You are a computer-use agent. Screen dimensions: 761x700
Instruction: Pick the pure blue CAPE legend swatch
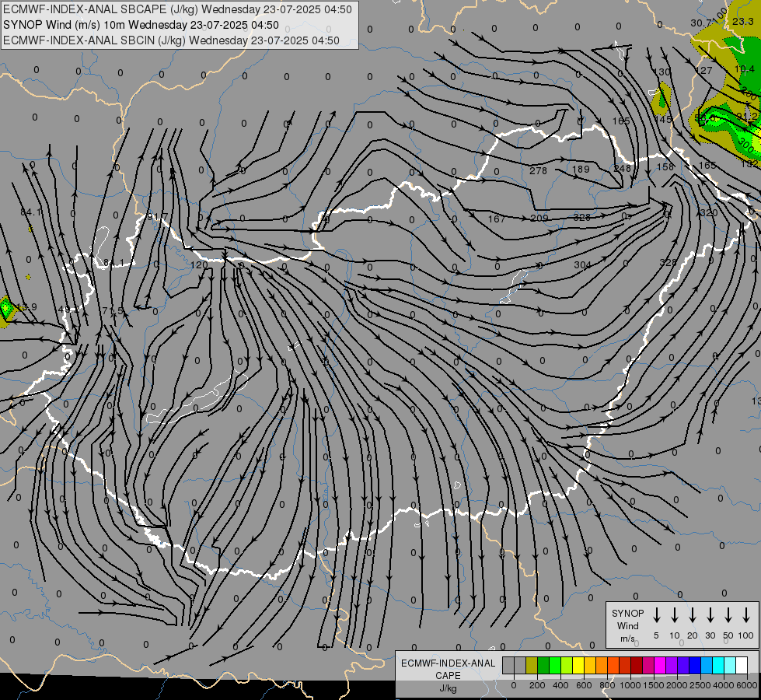tap(695, 666)
